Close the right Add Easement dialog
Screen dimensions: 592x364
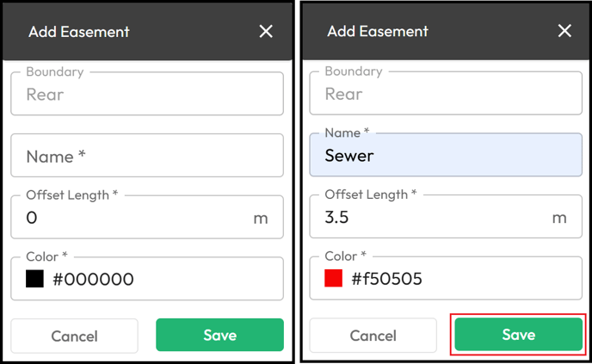[x=564, y=31]
